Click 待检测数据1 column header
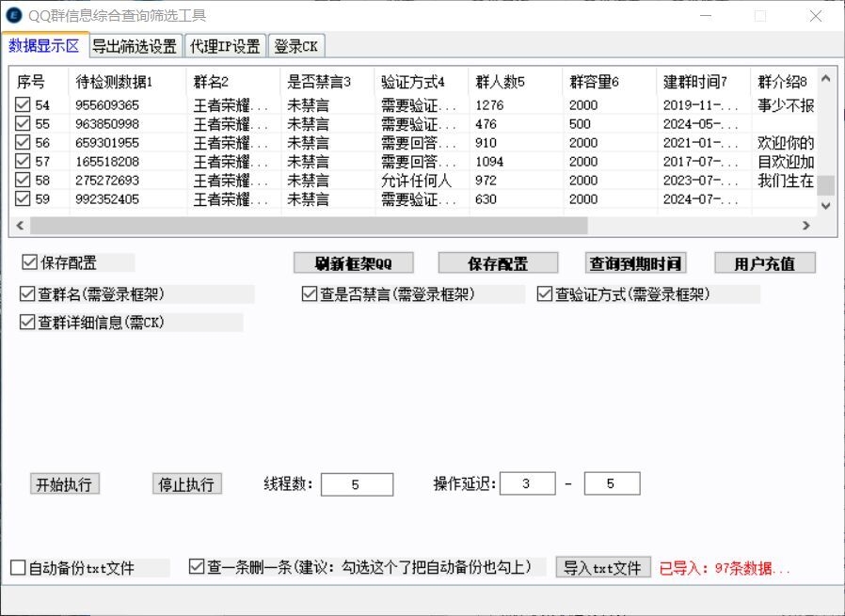Screen dimensions: 845x616 128,82
